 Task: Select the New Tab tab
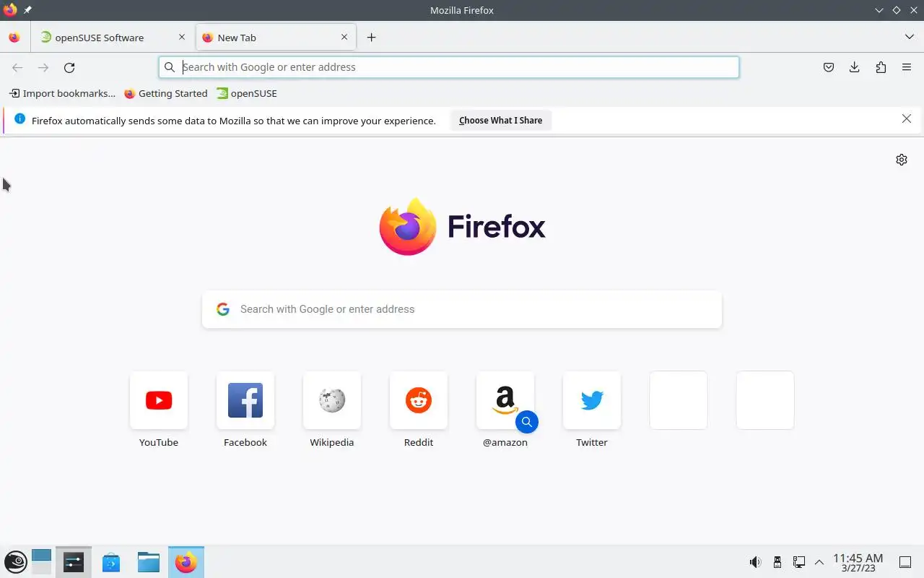(x=274, y=38)
